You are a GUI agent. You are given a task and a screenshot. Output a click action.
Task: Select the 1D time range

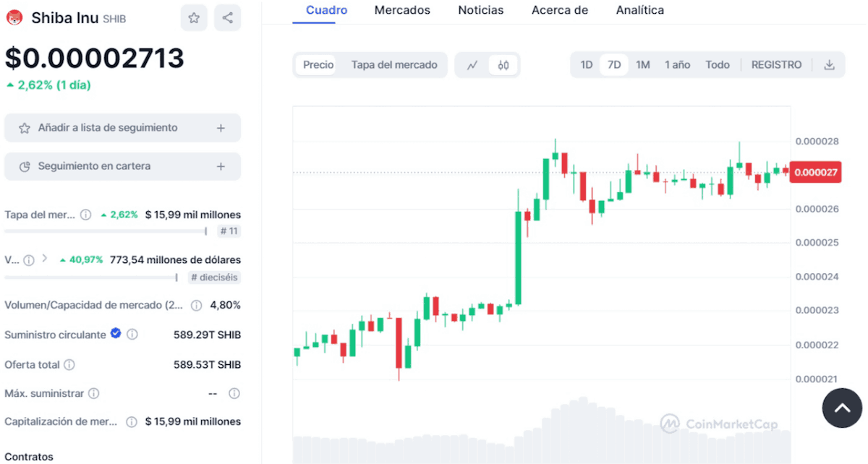pyautogui.click(x=587, y=65)
